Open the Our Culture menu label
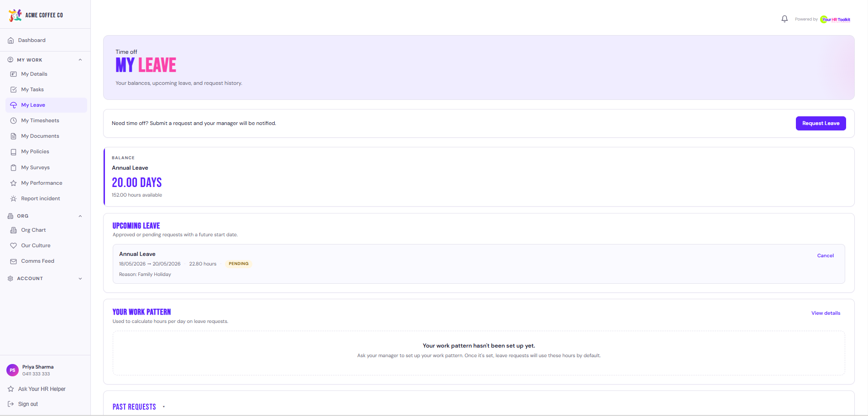868x416 pixels. click(x=36, y=246)
